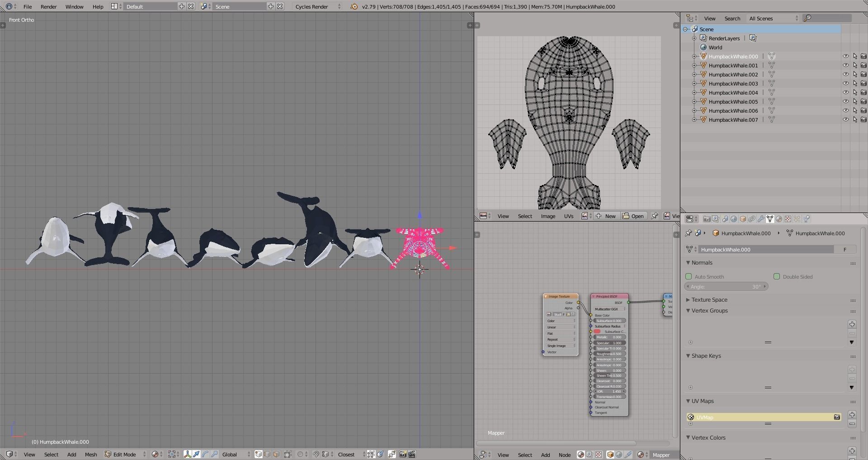Click the Subsurface Color swatch on Principled BSDF
This screenshot has width=868, height=460.
(597, 332)
